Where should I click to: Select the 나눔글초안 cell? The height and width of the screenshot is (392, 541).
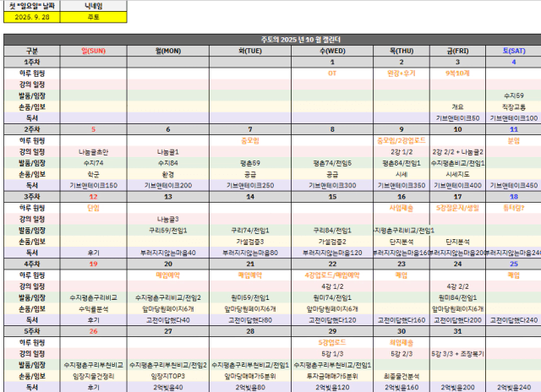[94, 152]
